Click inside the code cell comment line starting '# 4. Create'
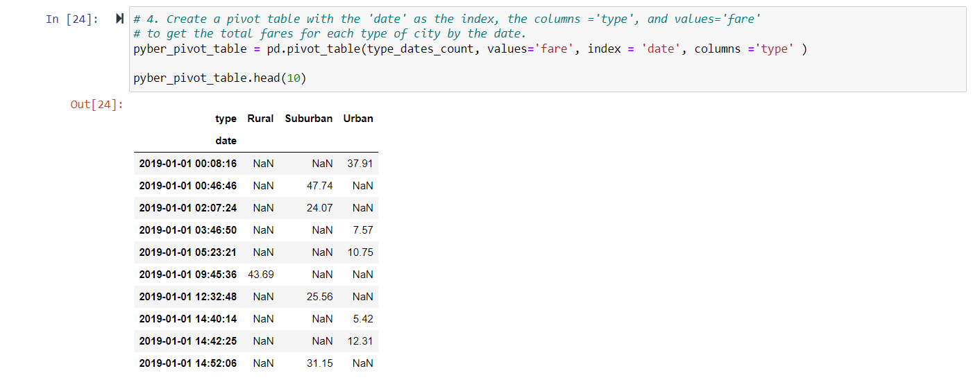This screenshot has width=980, height=380. 446,19
